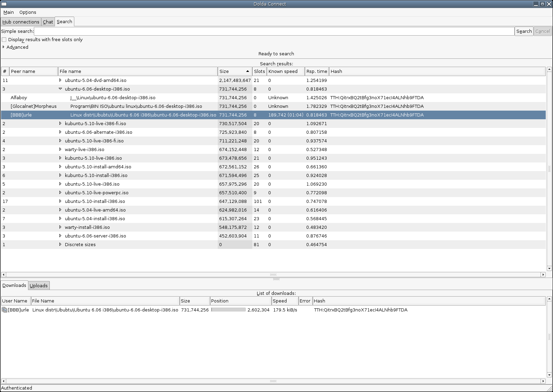Click the Search button
This screenshot has height=392, width=553.
coord(524,31)
